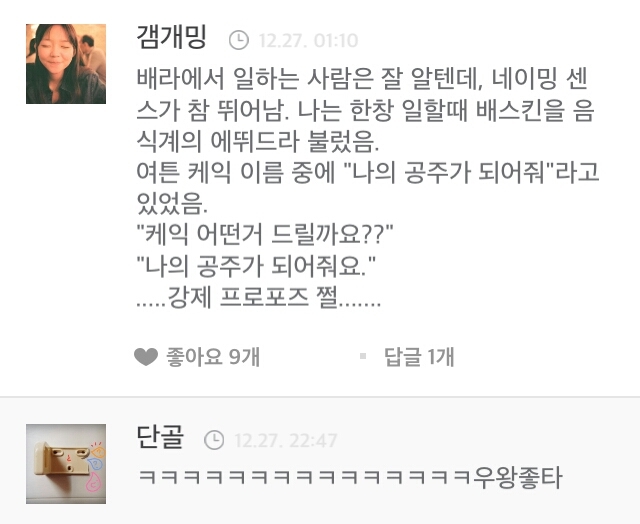Click the first comment line starting 배라에서
640x524 pixels.
click(x=362, y=79)
